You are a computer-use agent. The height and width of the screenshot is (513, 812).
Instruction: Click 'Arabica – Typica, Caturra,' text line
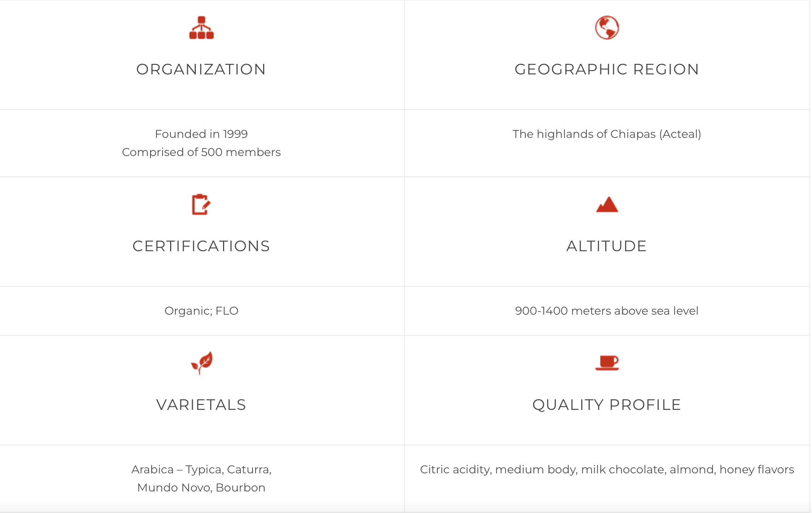coord(201,470)
